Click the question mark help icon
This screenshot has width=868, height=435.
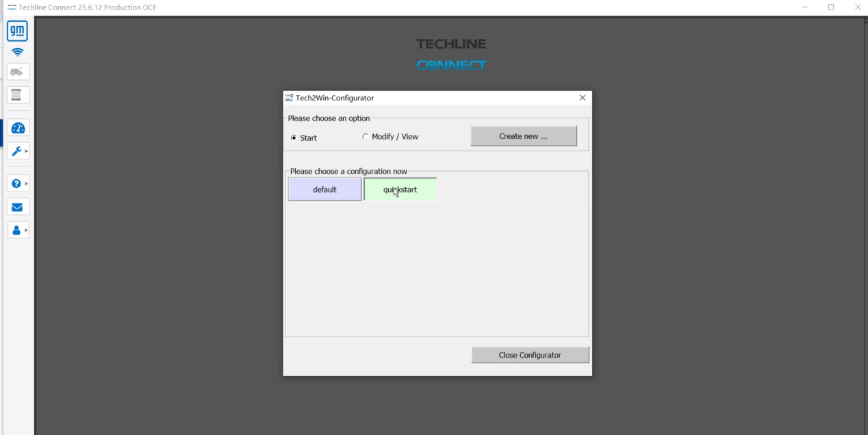pos(16,184)
